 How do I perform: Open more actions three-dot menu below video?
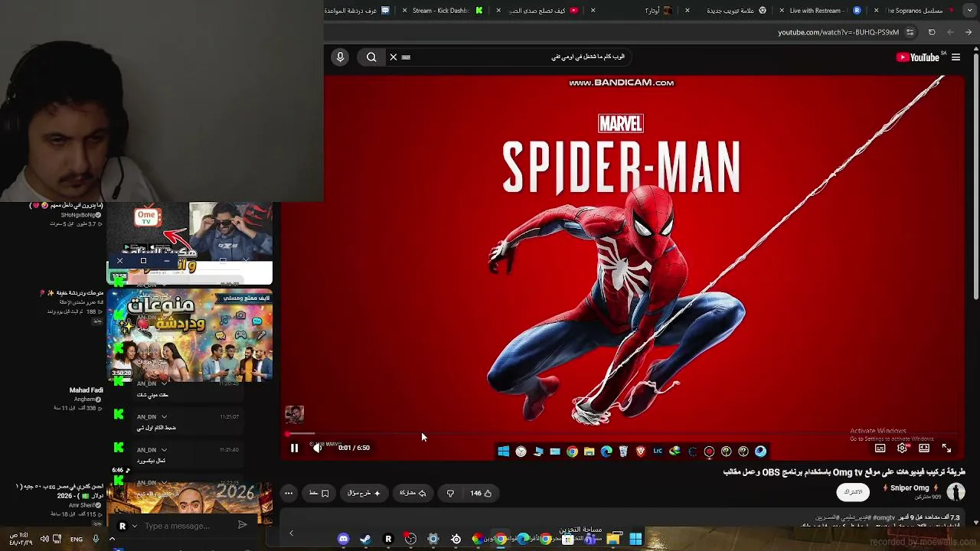tap(289, 494)
